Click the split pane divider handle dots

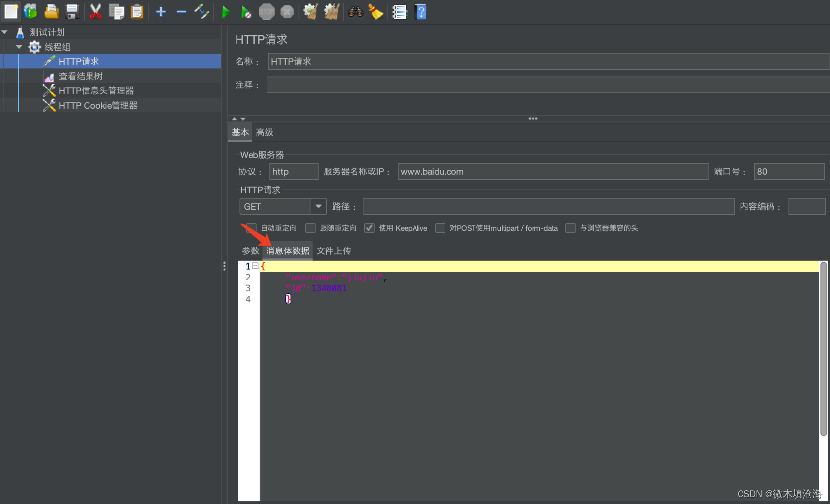pos(224,266)
